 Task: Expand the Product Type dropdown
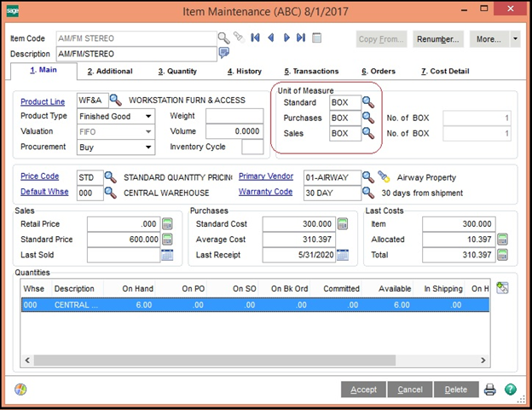(148, 117)
